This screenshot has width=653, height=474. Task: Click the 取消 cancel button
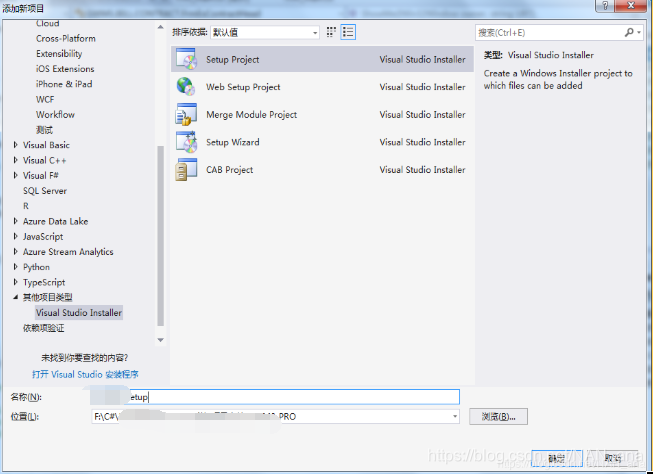pyautogui.click(x=613, y=458)
